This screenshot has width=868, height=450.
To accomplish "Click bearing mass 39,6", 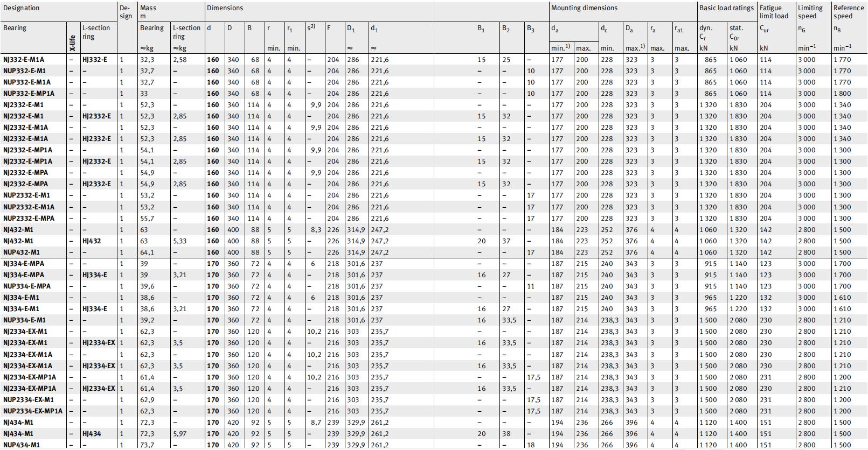I will [x=147, y=286].
